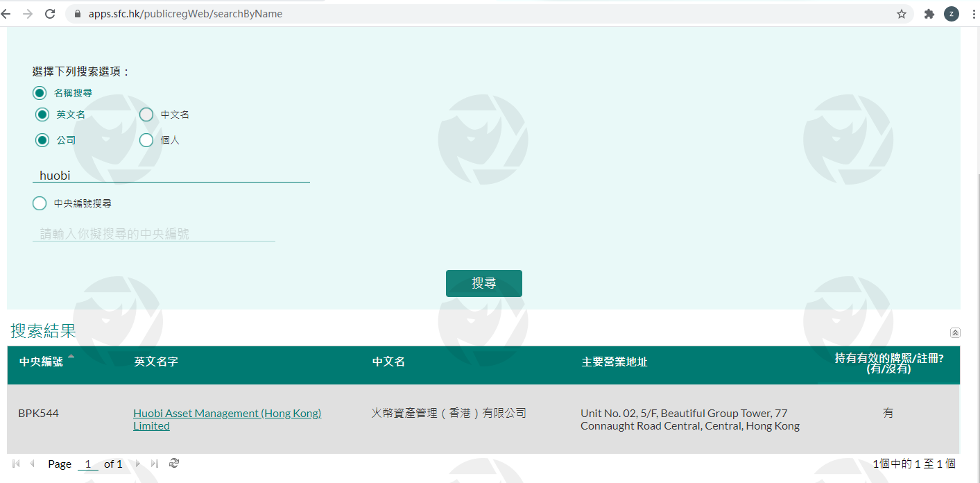Select the 中文名 radio option
Screen dimensions: 980x483
146,115
